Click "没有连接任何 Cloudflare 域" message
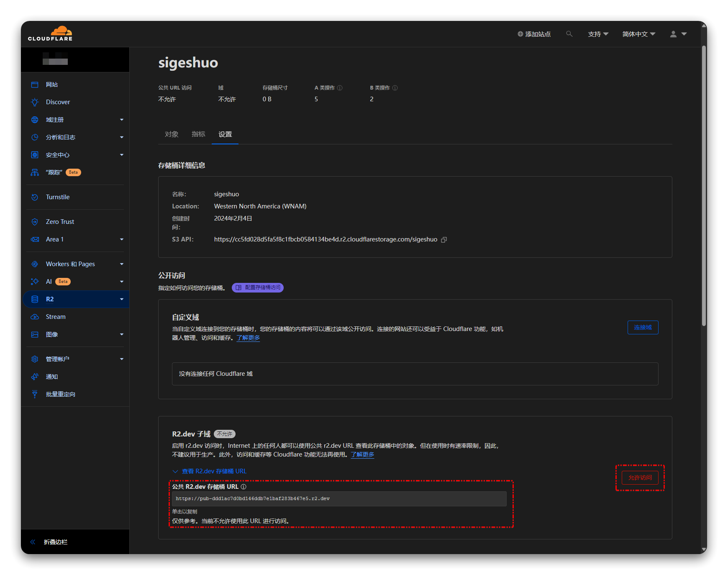This screenshot has height=575, width=728. (x=216, y=374)
